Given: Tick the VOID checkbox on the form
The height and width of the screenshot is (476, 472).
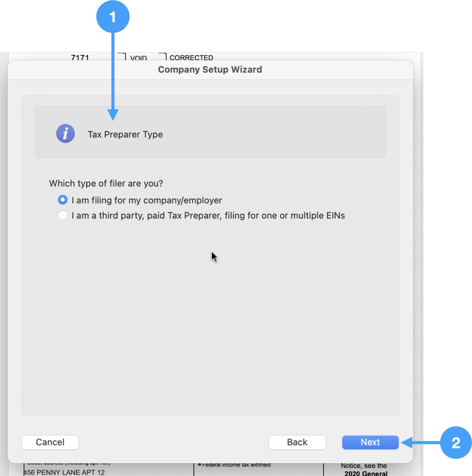Looking at the screenshot, I should point(122,56).
